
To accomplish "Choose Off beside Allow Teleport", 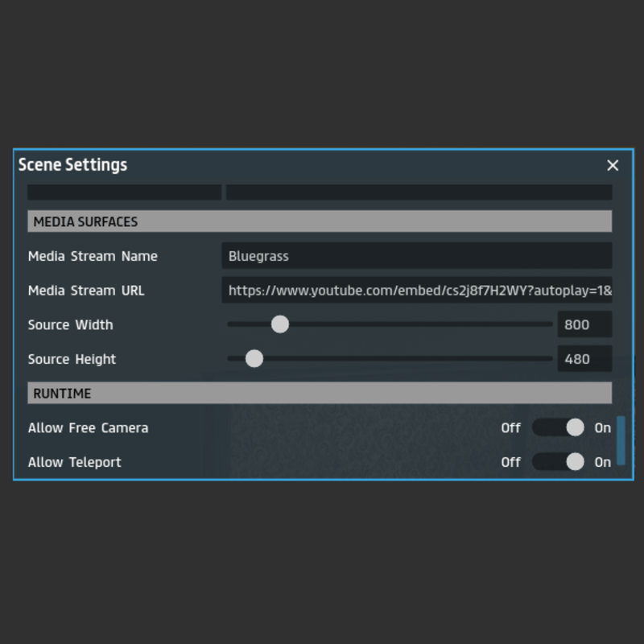I will (x=510, y=462).
